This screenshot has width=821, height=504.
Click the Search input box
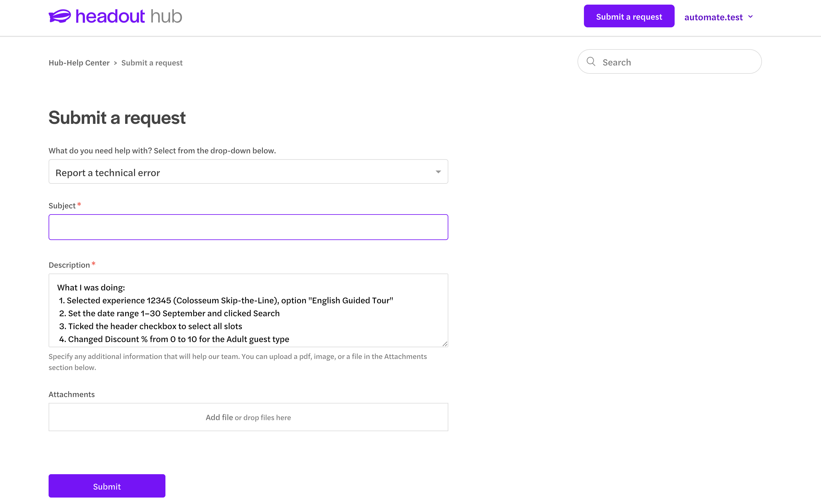[670, 62]
